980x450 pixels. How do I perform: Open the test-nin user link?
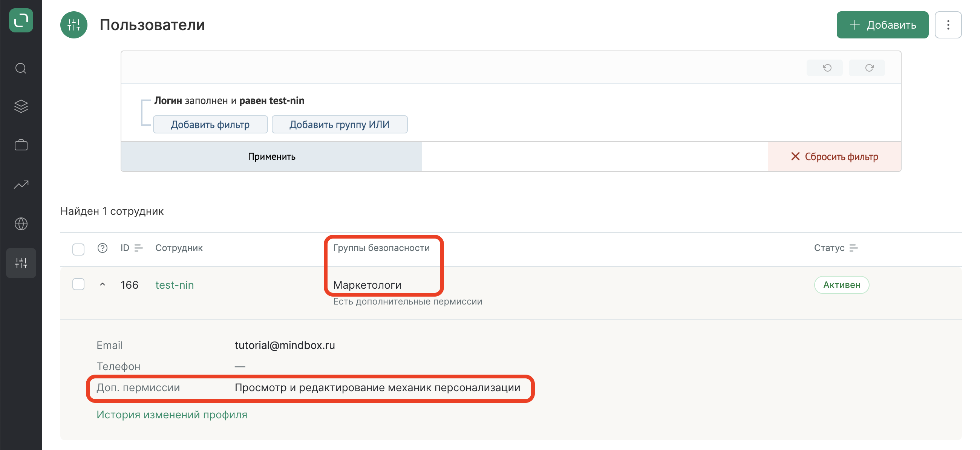click(175, 285)
